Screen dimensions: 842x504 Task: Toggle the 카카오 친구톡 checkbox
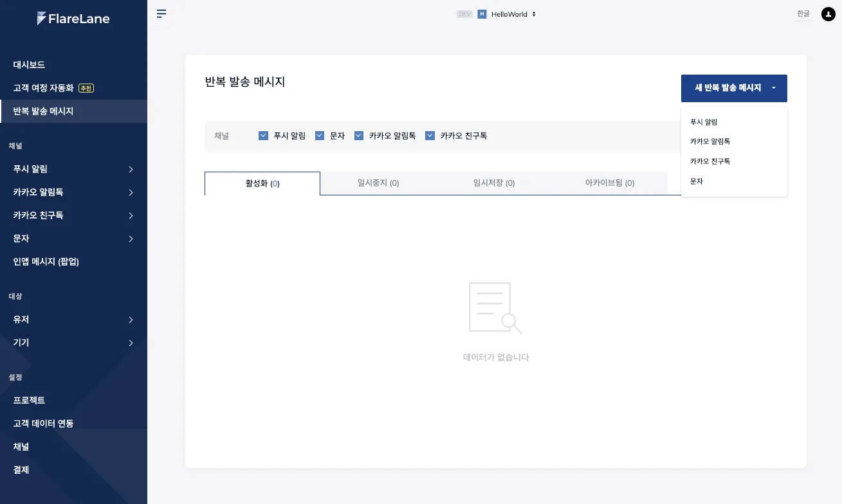click(430, 136)
